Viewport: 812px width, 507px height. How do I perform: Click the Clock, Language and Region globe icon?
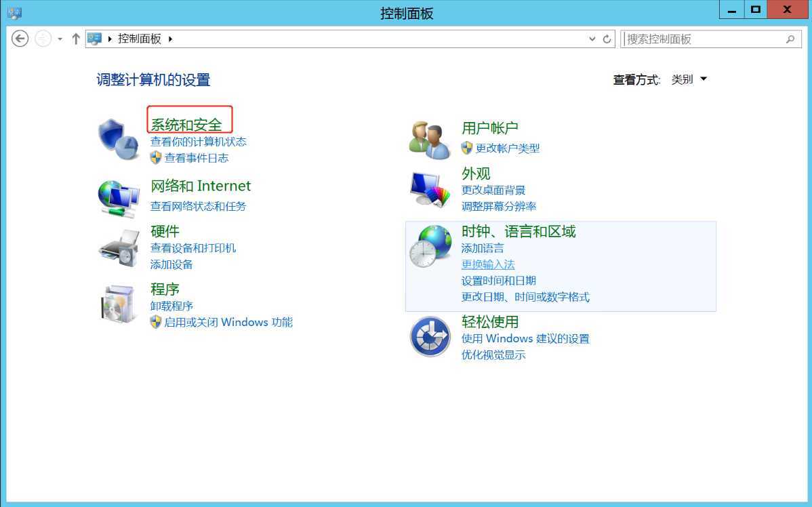pos(430,247)
